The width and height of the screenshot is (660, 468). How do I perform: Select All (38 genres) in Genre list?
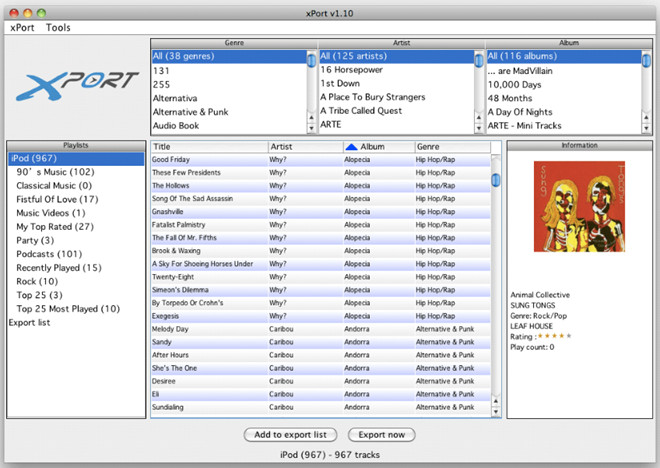pyautogui.click(x=229, y=56)
